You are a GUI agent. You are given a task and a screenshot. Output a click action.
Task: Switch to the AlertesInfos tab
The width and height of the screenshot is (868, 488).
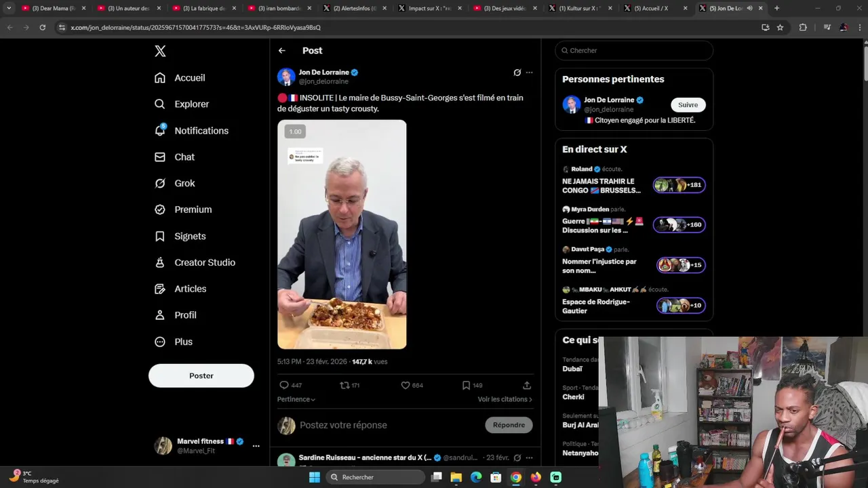[355, 8]
